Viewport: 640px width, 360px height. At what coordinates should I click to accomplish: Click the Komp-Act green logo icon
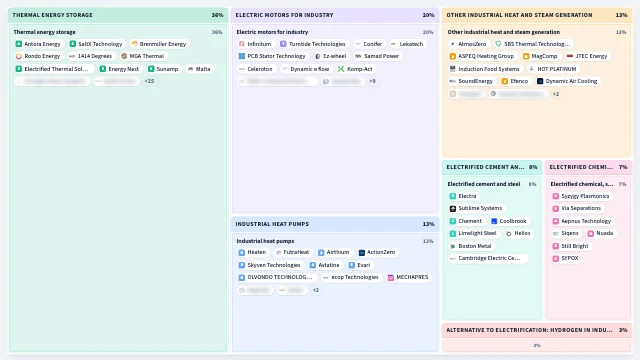tap(341, 69)
